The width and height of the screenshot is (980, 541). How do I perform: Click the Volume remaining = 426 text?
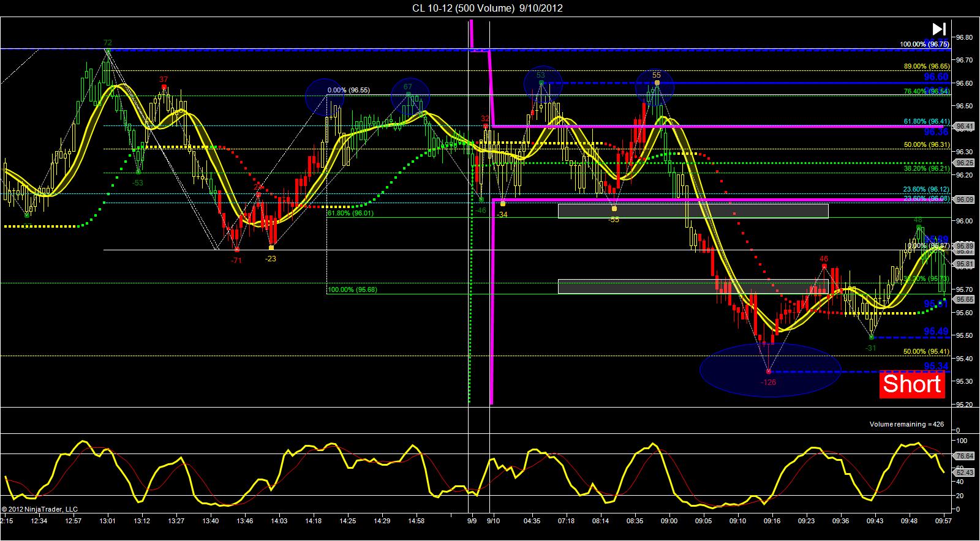click(x=908, y=424)
